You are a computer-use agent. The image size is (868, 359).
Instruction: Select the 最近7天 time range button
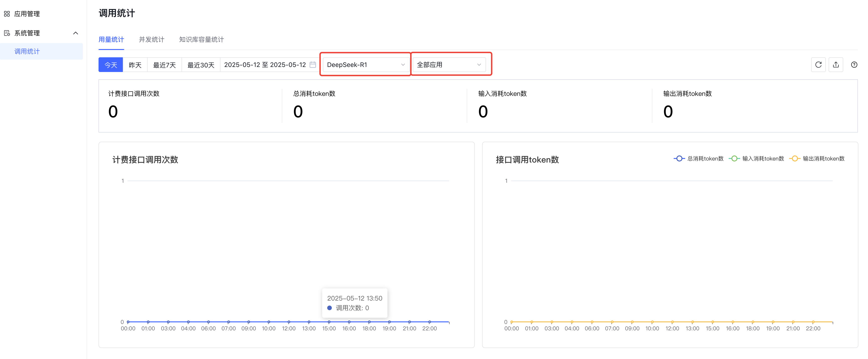(165, 65)
